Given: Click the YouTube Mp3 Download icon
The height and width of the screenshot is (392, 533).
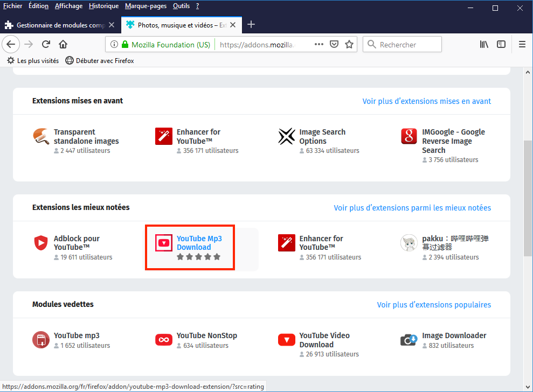Looking at the screenshot, I should (164, 243).
